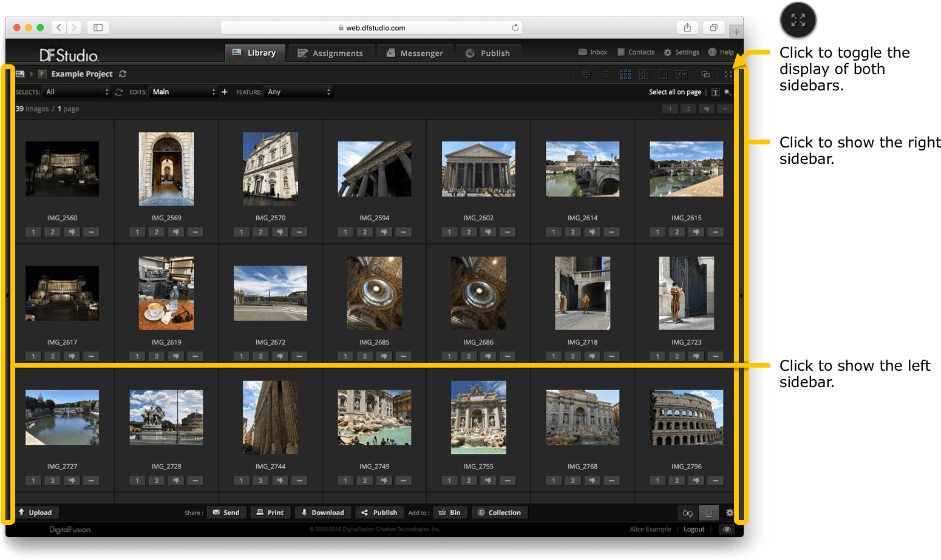941x560 pixels.
Task: Switch to the Assignments tab
Action: (330, 53)
